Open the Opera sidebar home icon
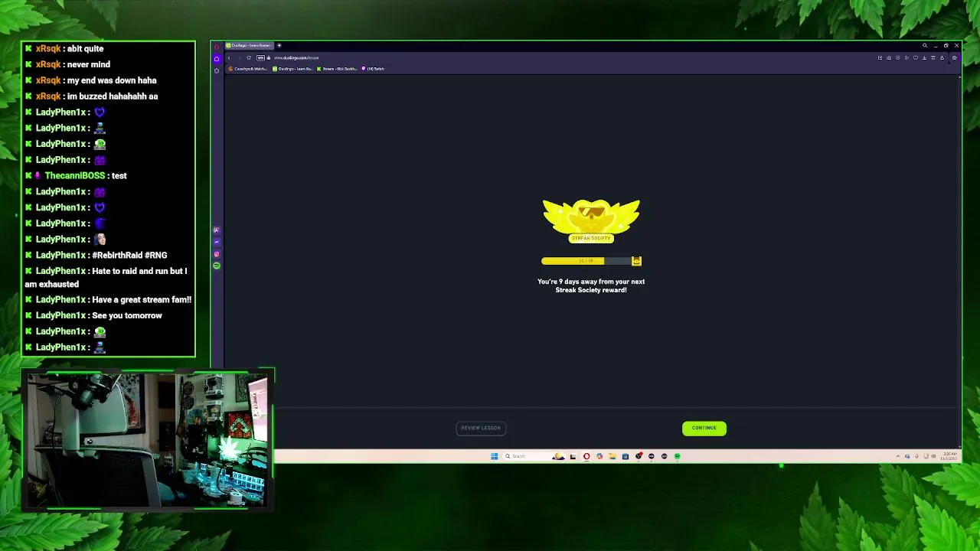 (x=217, y=59)
